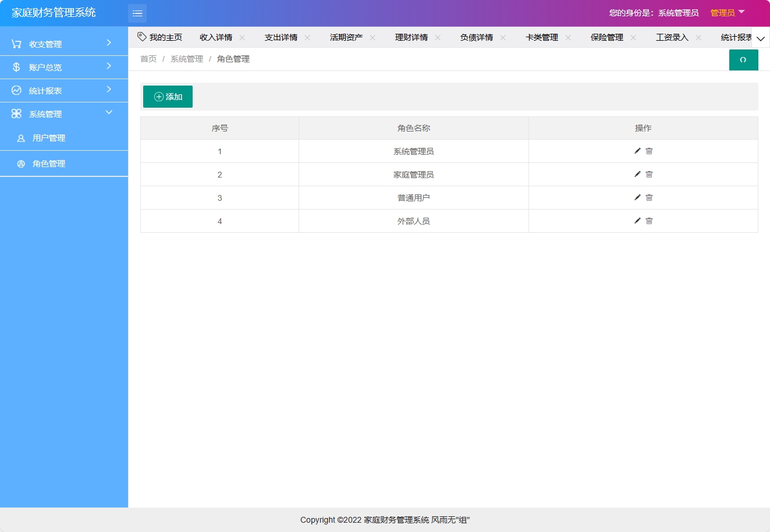The image size is (770, 532).
Task: Click the 添加 button to add a role
Action: [x=167, y=96]
